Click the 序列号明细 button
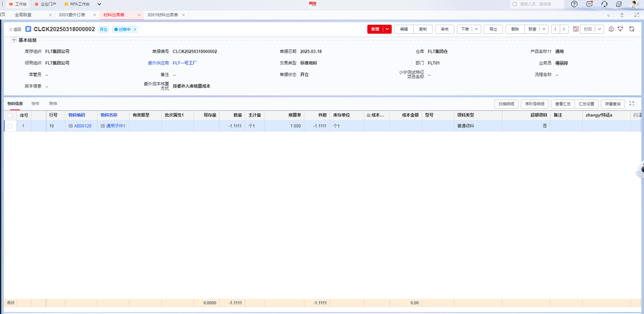 pos(534,104)
